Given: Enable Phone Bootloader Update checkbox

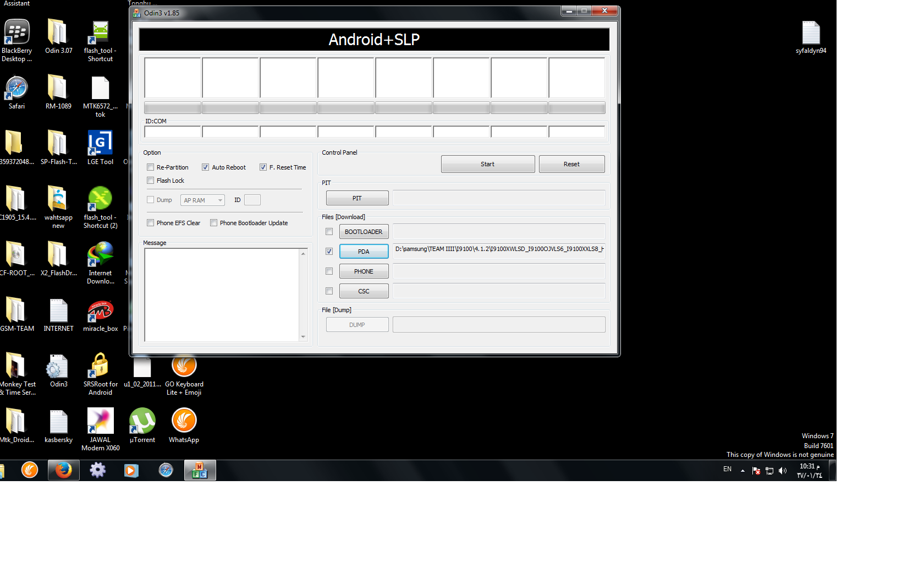Looking at the screenshot, I should pyautogui.click(x=213, y=223).
